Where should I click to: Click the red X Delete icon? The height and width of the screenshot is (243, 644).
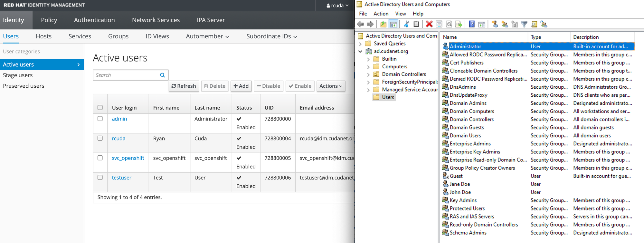[429, 24]
